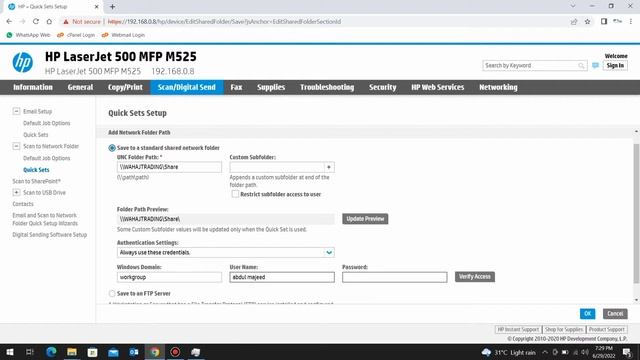Open Digital Sending Software Setup link

49,235
